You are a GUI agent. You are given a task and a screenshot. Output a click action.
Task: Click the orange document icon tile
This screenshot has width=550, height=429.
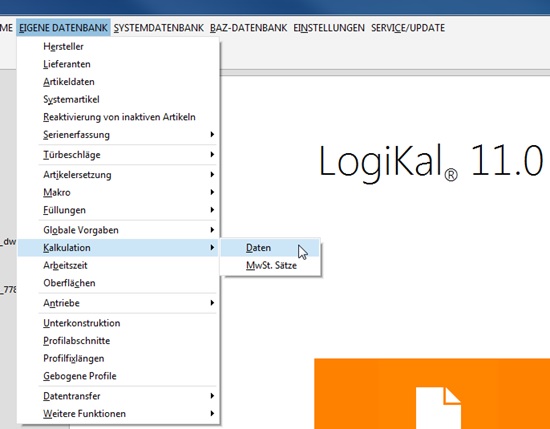(x=432, y=394)
